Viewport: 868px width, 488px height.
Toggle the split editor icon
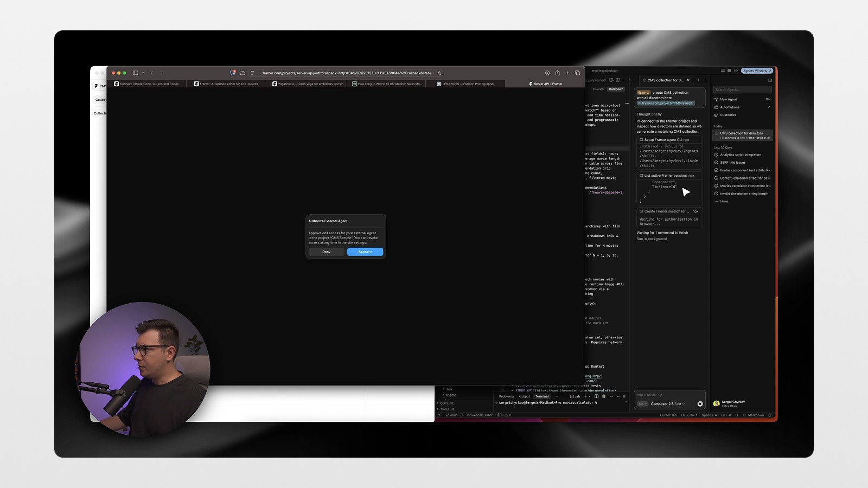pyautogui.click(x=617, y=80)
